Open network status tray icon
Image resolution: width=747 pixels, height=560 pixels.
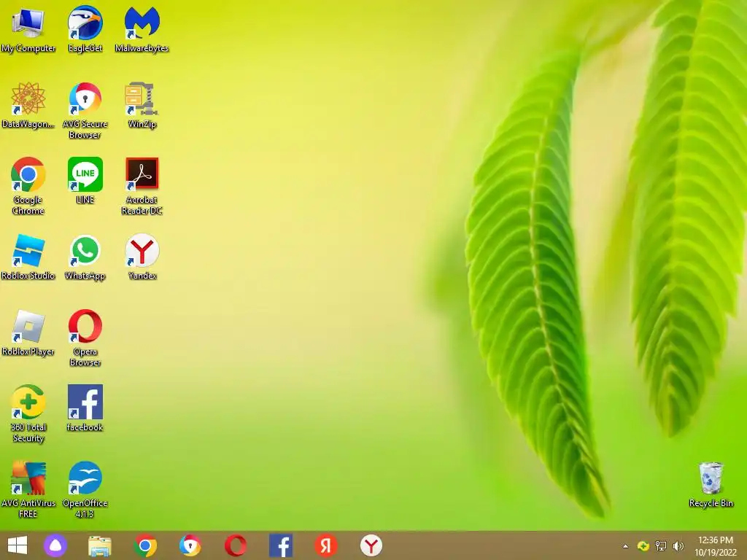point(661,545)
